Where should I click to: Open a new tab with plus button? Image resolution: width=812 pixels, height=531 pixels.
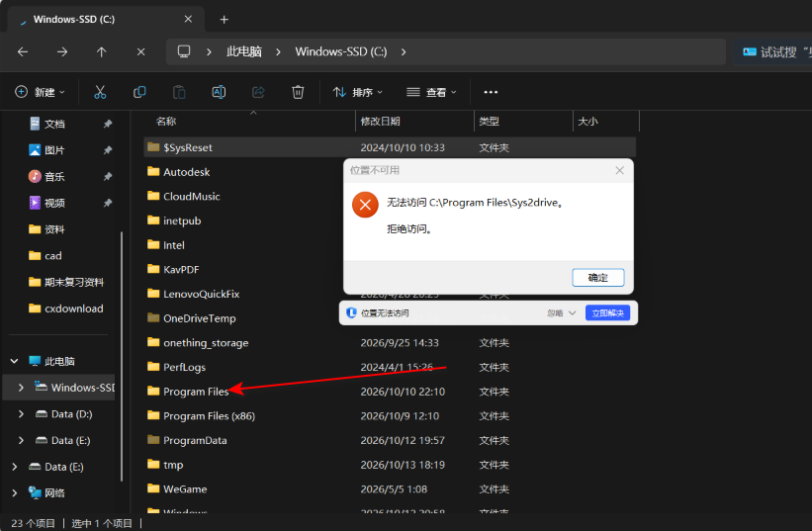coord(224,19)
